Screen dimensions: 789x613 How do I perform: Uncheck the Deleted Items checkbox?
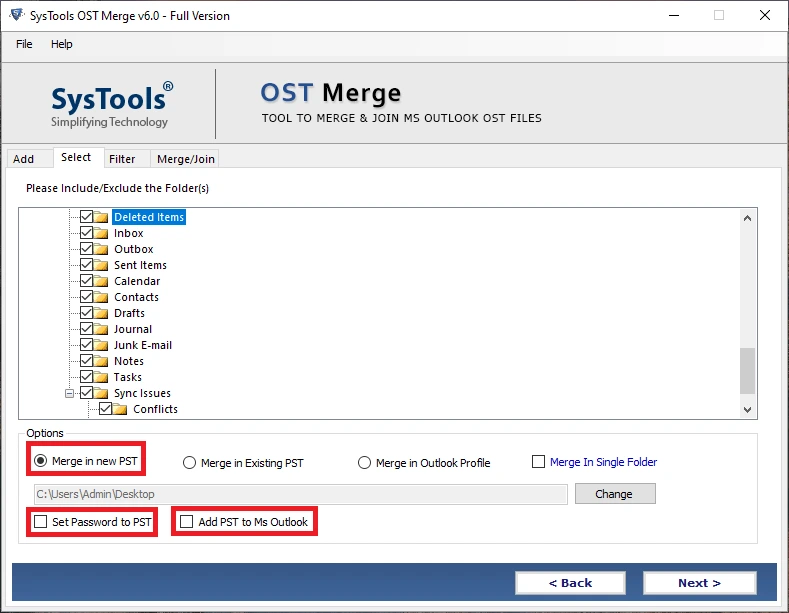(x=87, y=217)
